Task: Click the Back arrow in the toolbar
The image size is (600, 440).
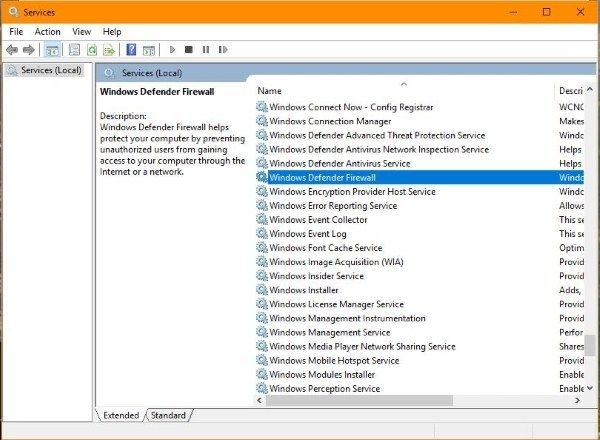Action: [12, 49]
